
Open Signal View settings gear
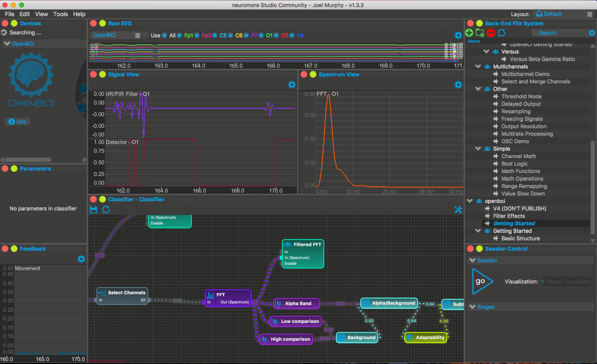[x=292, y=85]
